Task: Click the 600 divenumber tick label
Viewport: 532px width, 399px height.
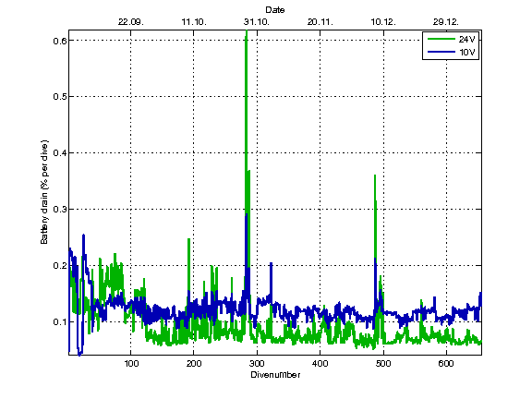Action: click(x=446, y=364)
